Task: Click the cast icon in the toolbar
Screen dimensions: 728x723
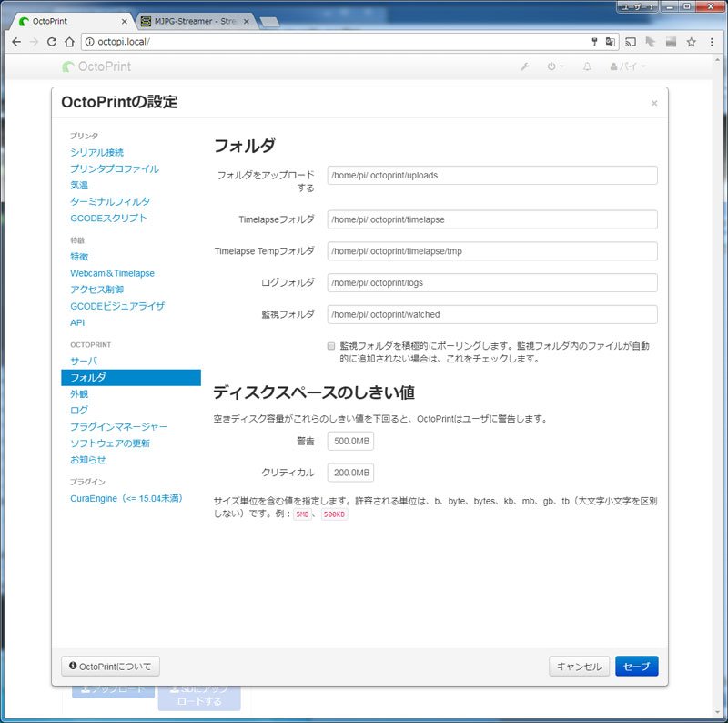Action: point(630,42)
